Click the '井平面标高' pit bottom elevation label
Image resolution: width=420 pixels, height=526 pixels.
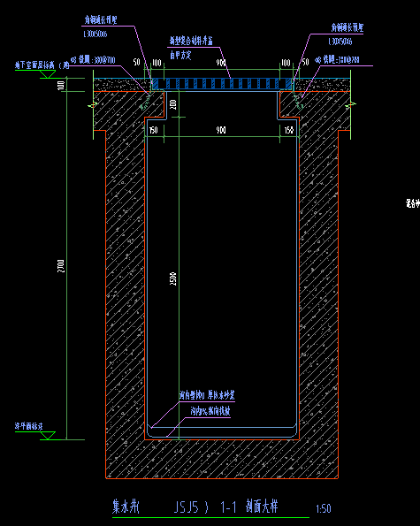pyautogui.click(x=29, y=426)
